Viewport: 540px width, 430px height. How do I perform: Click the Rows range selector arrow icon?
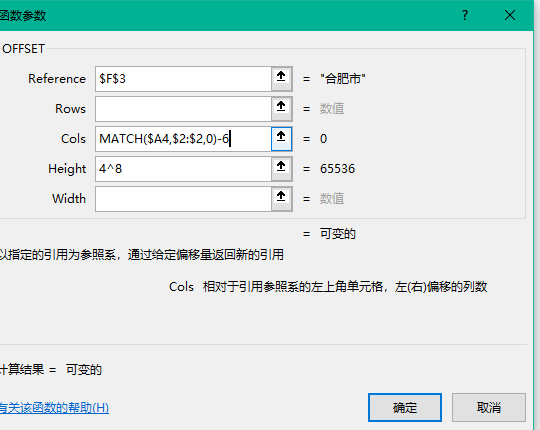(x=281, y=109)
